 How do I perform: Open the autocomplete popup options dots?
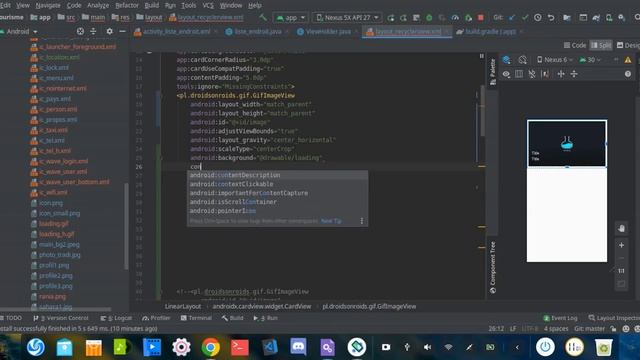point(362,221)
